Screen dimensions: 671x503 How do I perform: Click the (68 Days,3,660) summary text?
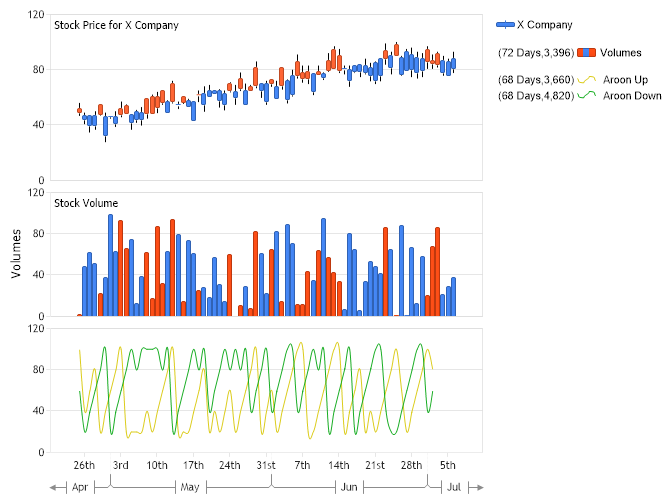[x=535, y=79]
